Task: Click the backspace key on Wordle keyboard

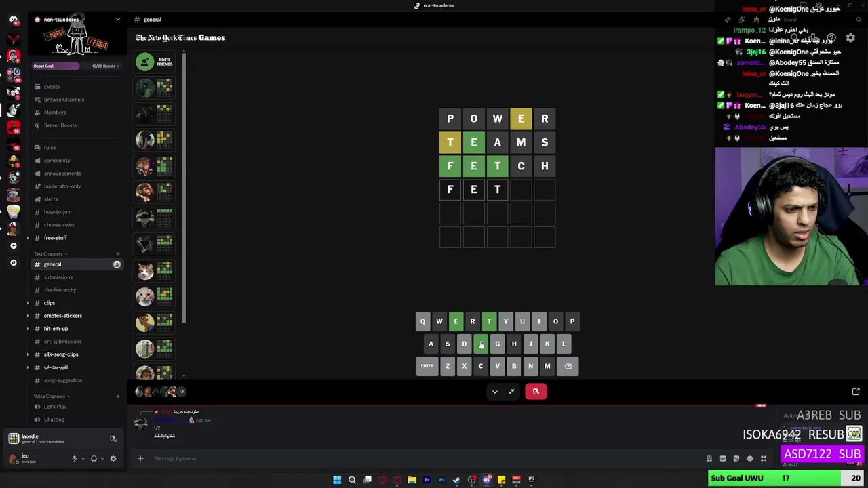Action: (568, 366)
